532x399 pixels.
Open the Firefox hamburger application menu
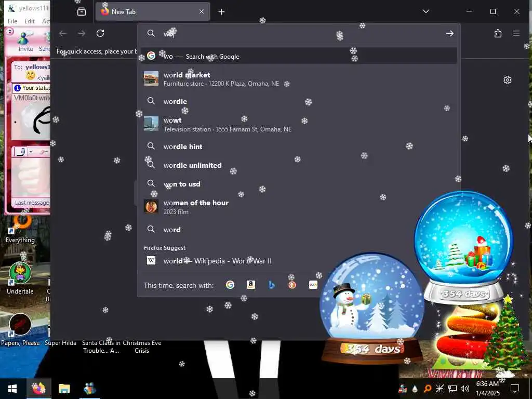[516, 33]
